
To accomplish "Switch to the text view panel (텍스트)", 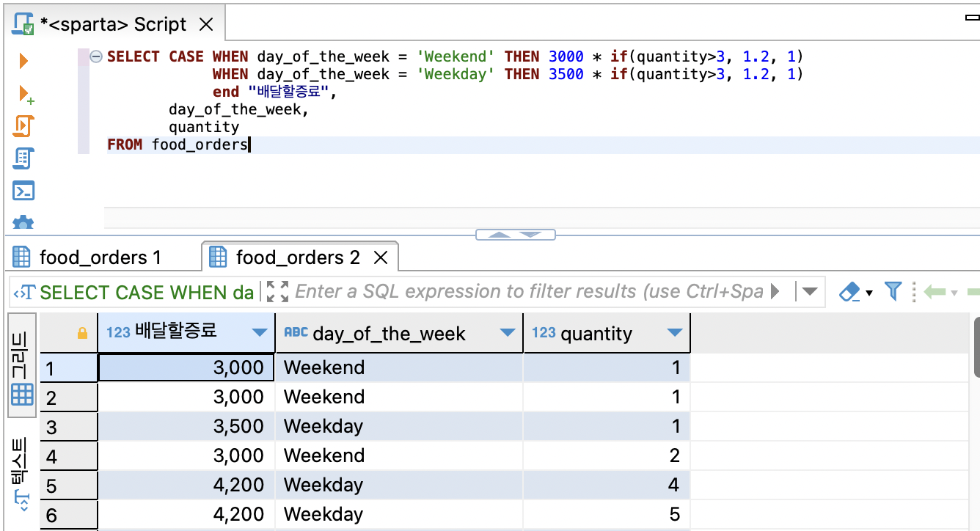I will coord(22,473).
